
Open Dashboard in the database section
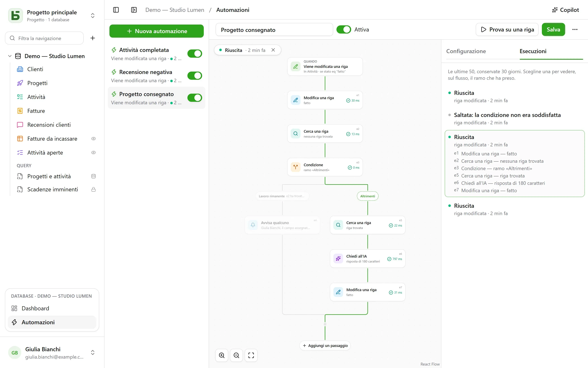click(52, 308)
